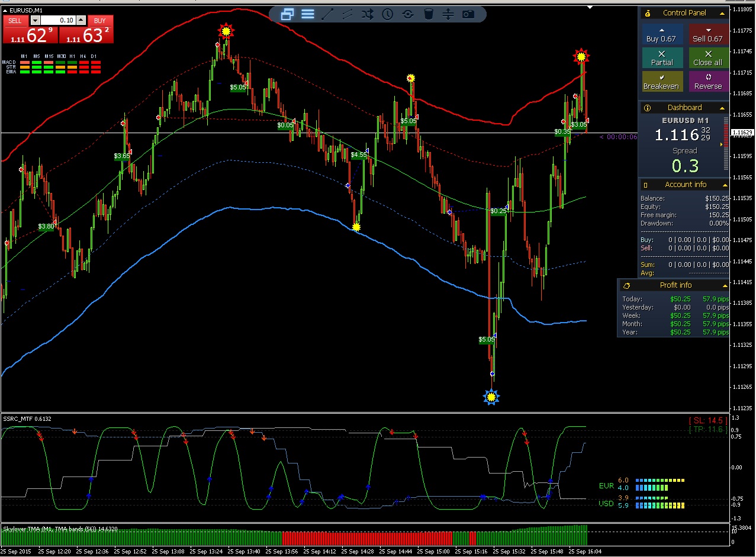Click Buy 0.67 in Control Panel

(x=661, y=34)
